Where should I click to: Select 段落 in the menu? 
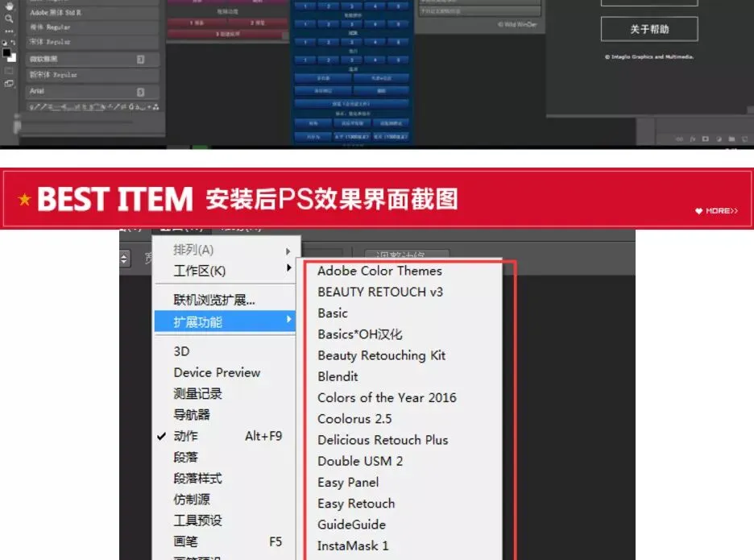click(x=225, y=457)
